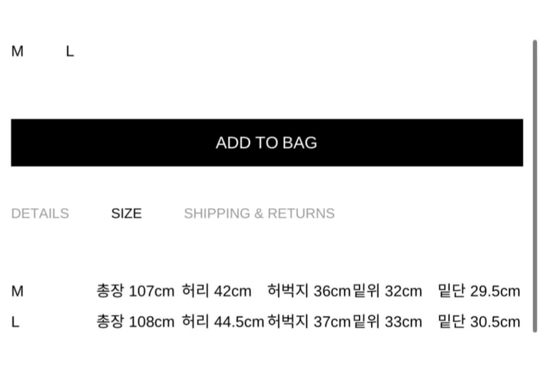Screen dimensions: 541x392
Task: Click the 허리 42cm measurement
Action: 216,291
